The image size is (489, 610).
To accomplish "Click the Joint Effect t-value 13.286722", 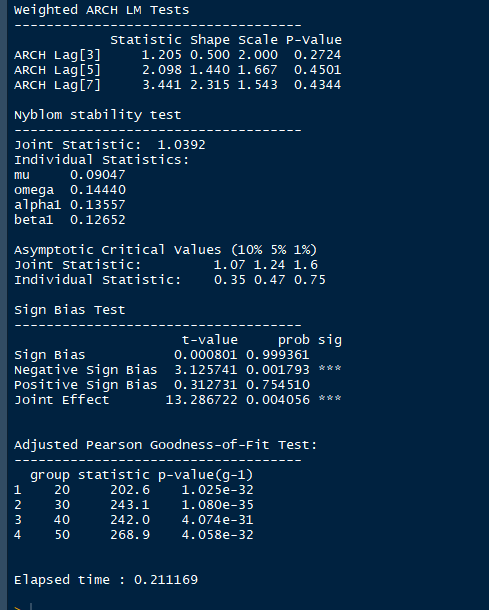I will [x=202, y=400].
